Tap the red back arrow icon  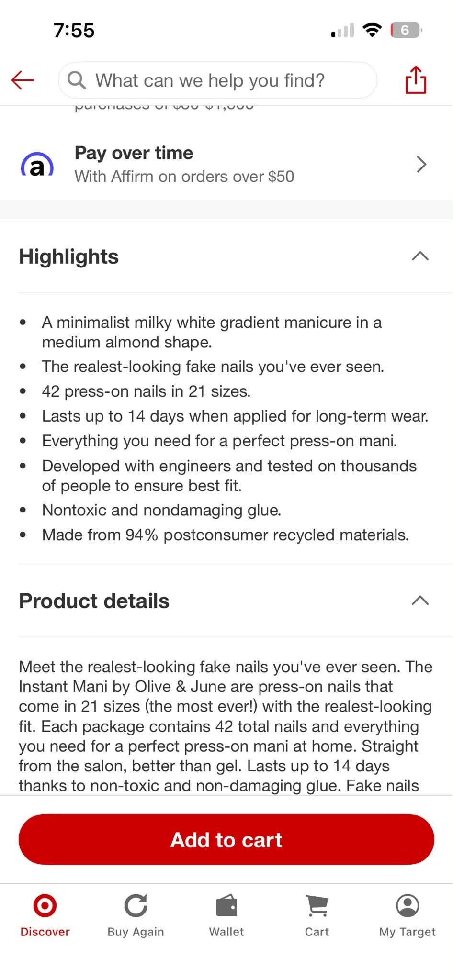tap(23, 80)
